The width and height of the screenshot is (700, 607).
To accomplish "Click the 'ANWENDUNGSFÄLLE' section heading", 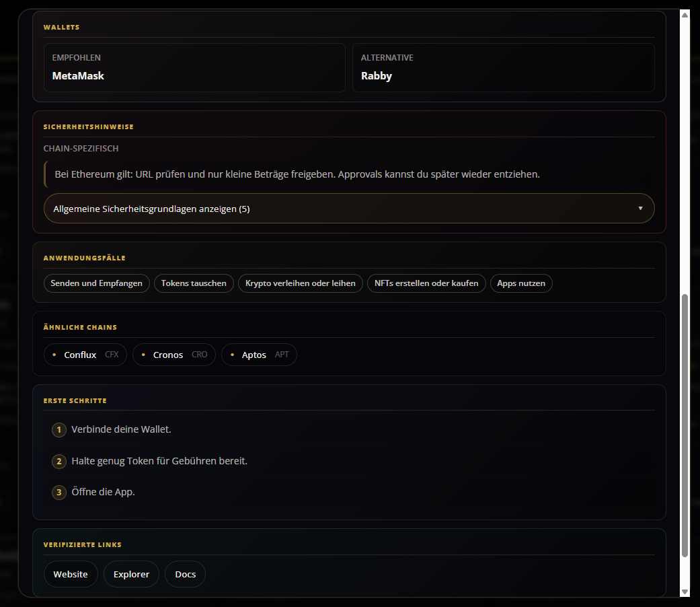I will pyautogui.click(x=84, y=258).
